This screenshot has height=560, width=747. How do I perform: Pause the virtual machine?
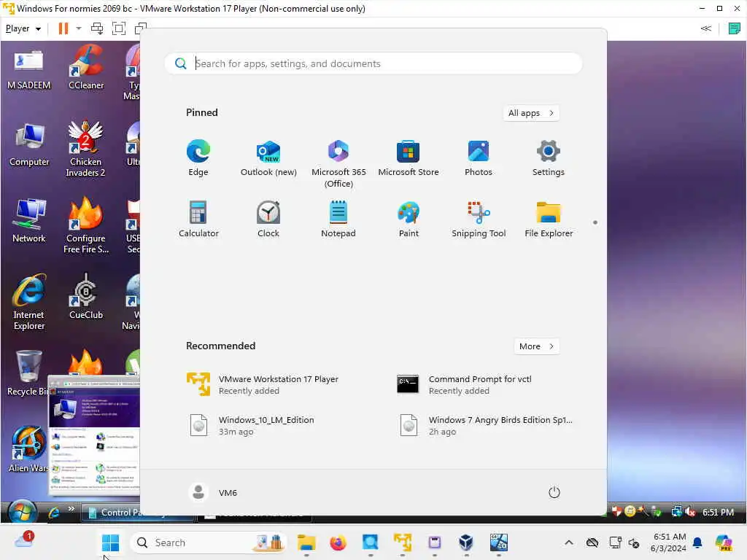[x=63, y=28]
